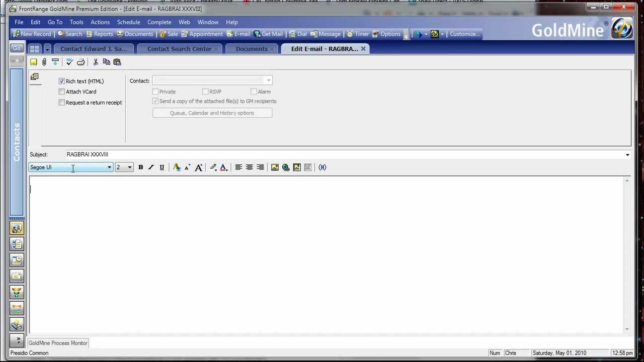
Task: Attach a file with the paperclip icon
Action: click(44, 62)
